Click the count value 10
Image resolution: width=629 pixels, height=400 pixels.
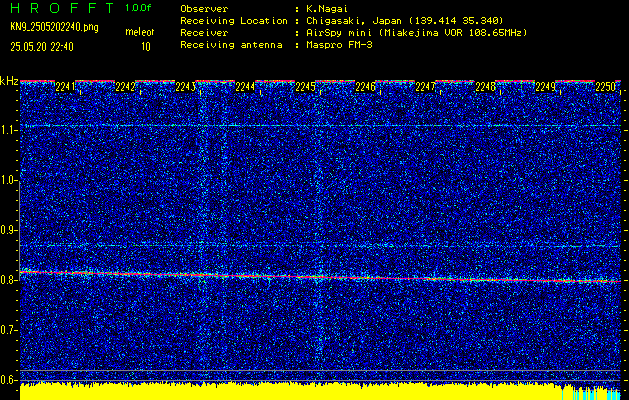(x=146, y=47)
